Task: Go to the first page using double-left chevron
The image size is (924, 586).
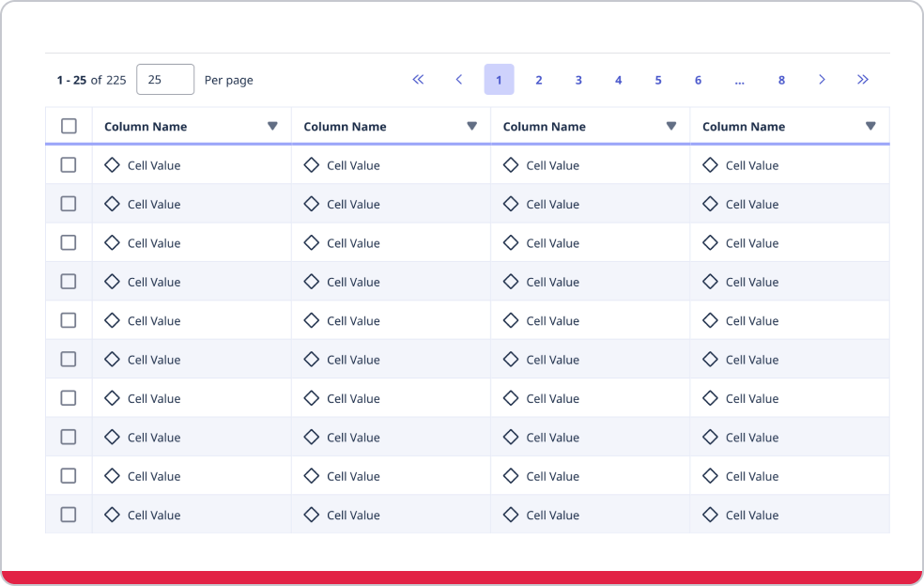Action: click(x=418, y=80)
